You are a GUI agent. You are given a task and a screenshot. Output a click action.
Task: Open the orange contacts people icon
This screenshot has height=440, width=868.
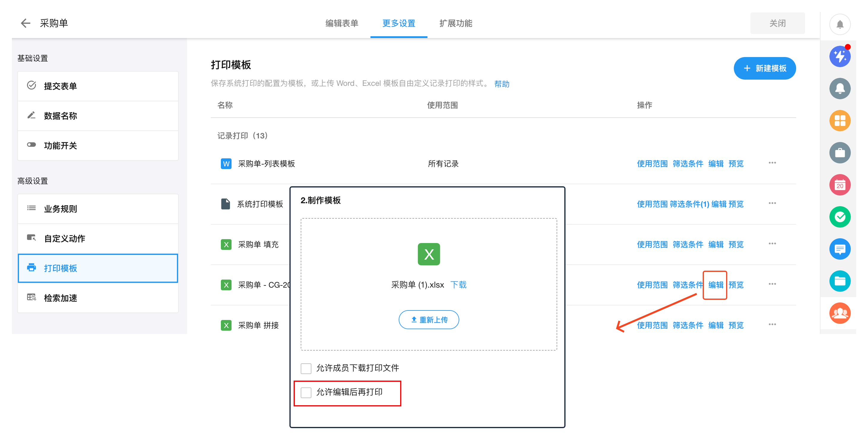pos(840,313)
